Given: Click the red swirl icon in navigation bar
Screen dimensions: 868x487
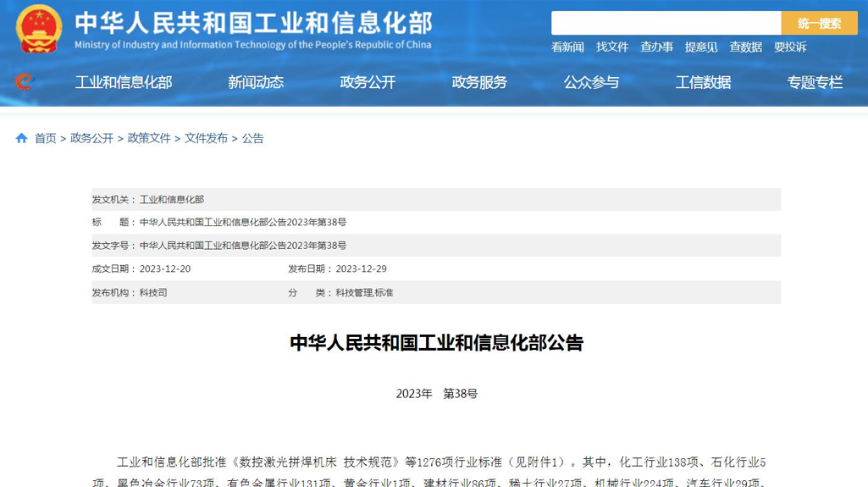Looking at the screenshot, I should click(x=24, y=82).
